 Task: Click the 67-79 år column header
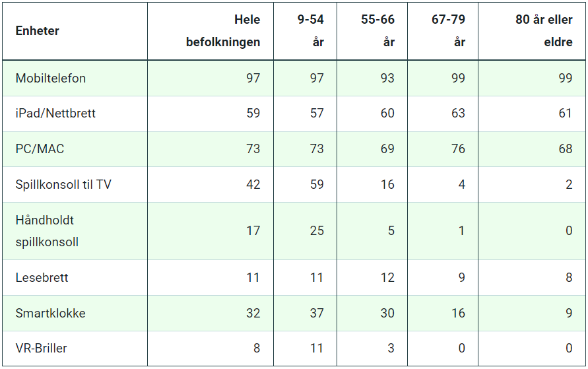[x=449, y=31]
